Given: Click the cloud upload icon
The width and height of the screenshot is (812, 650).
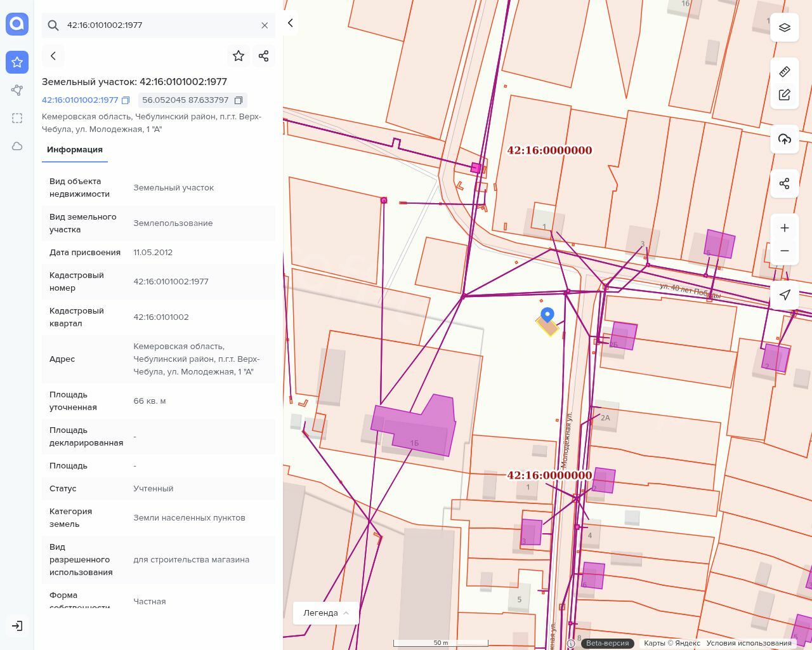Looking at the screenshot, I should 784,139.
